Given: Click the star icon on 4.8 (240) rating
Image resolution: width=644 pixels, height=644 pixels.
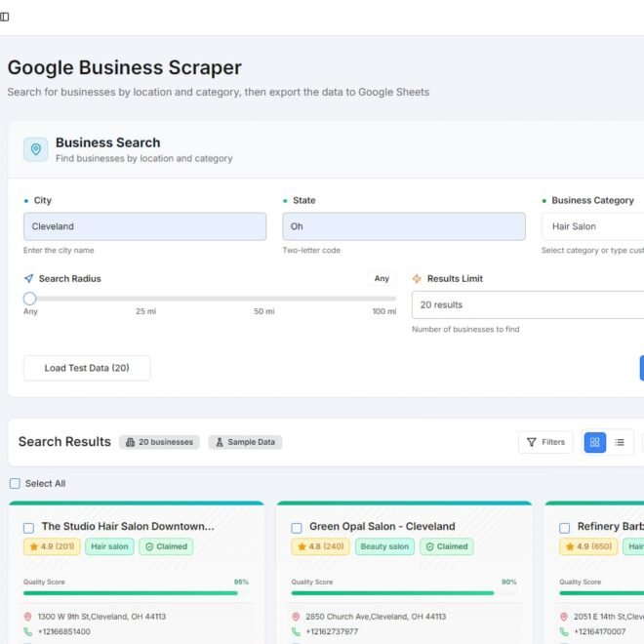Looking at the screenshot, I should pos(302,546).
